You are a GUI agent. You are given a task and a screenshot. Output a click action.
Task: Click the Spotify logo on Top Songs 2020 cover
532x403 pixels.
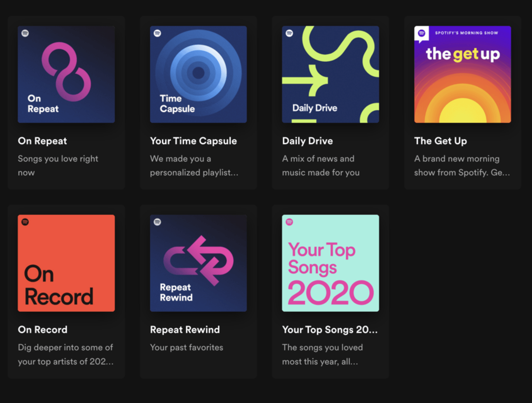pos(289,222)
